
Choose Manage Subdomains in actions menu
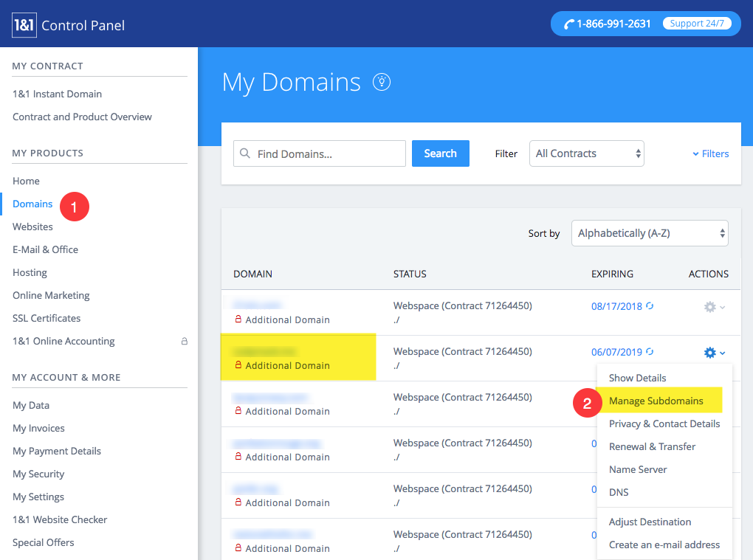click(656, 401)
